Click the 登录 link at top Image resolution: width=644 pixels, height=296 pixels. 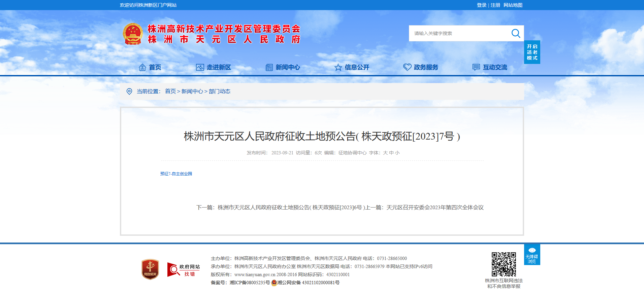[482, 5]
